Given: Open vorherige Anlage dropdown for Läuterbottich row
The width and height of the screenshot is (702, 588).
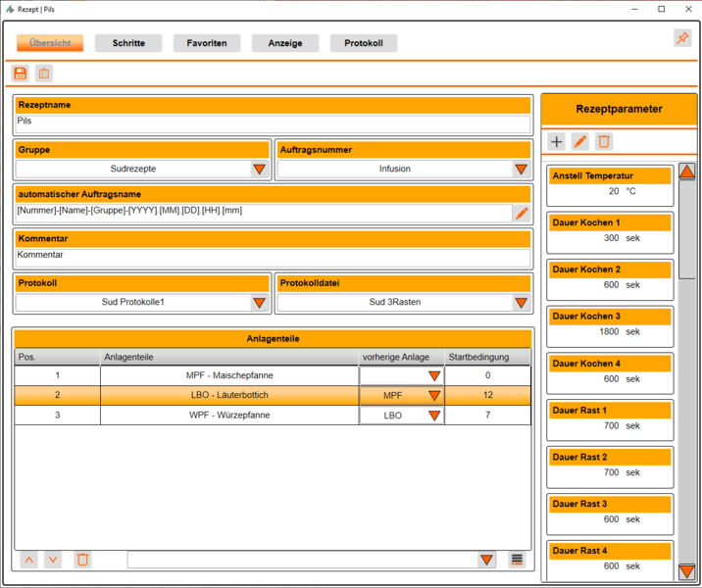Looking at the screenshot, I should click(x=433, y=396).
